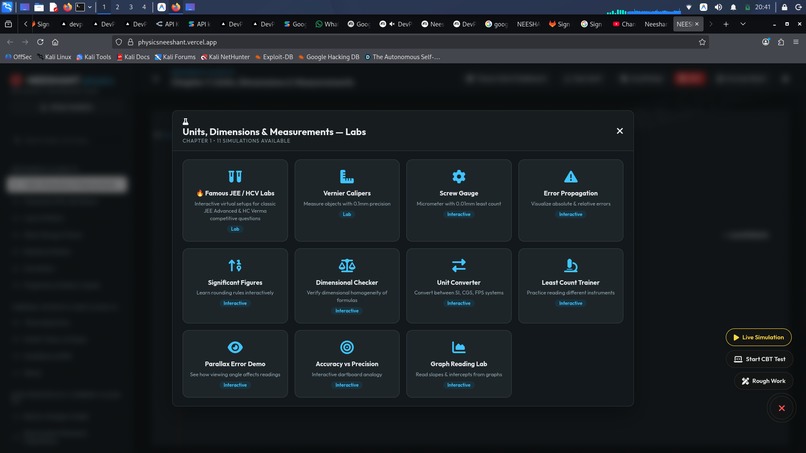This screenshot has width=806, height=453.
Task: Switch to the Neeshar tab
Action: click(x=655, y=24)
